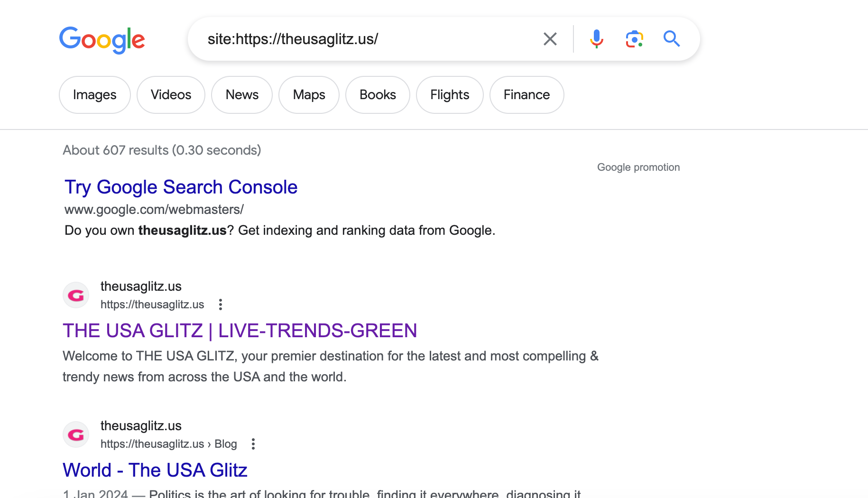Image resolution: width=868 pixels, height=498 pixels.
Task: Select the Maps filter chip
Action: point(309,94)
